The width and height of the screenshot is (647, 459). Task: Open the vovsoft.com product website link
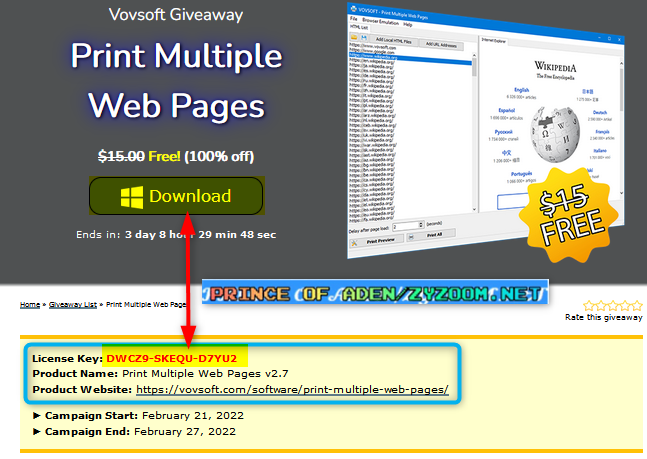[292, 390]
